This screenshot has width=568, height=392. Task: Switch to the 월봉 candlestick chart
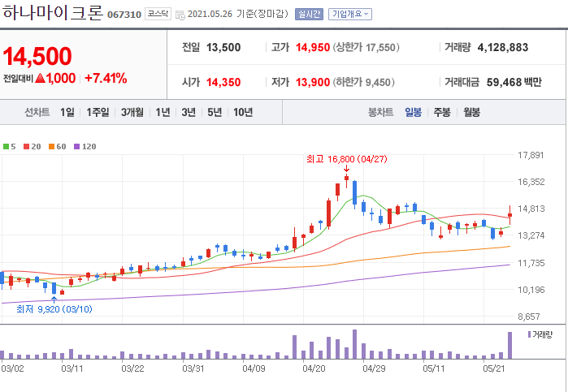(x=471, y=112)
